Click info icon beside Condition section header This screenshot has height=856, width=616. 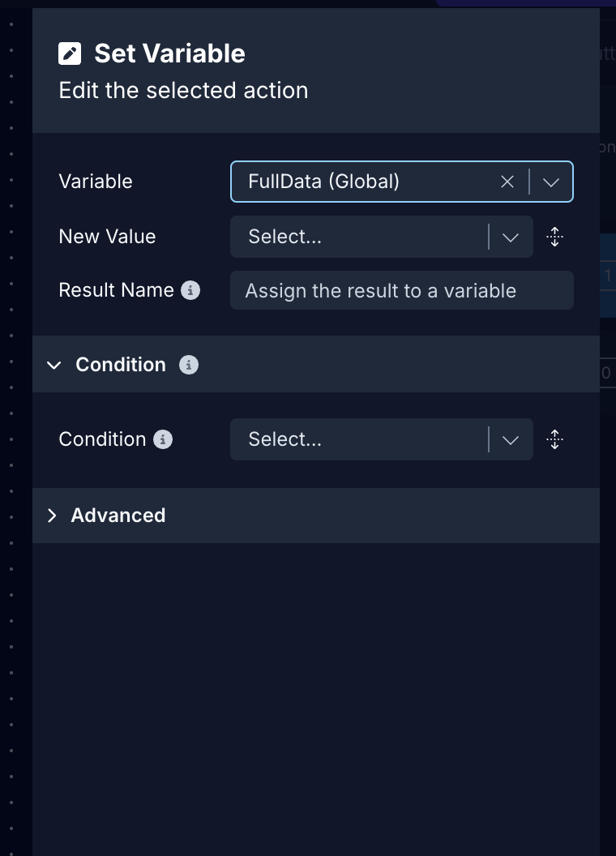coord(189,365)
